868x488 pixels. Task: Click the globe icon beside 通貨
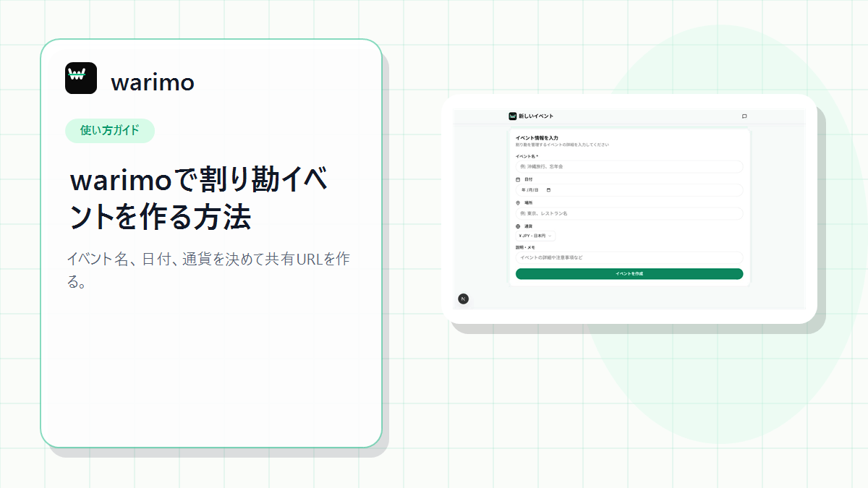pos(518,226)
